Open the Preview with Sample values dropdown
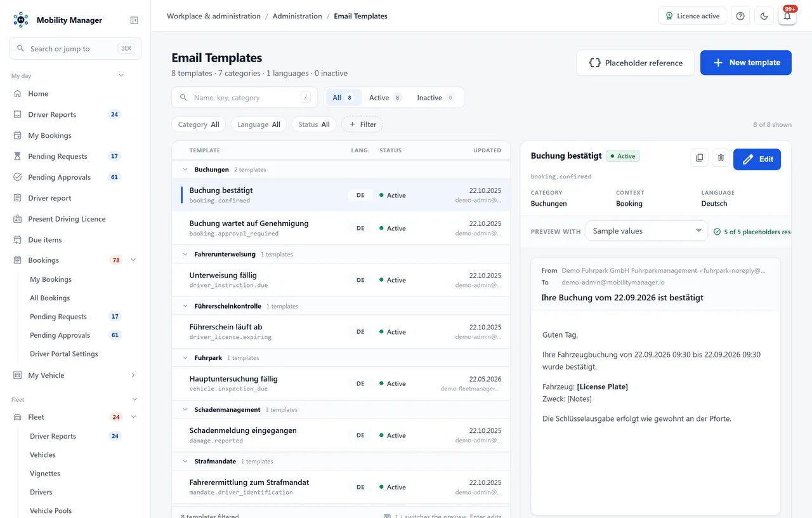812x518 pixels. point(646,231)
